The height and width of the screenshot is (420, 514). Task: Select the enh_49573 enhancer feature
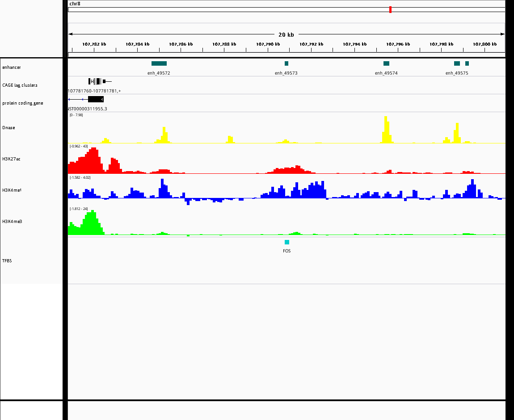(x=286, y=63)
